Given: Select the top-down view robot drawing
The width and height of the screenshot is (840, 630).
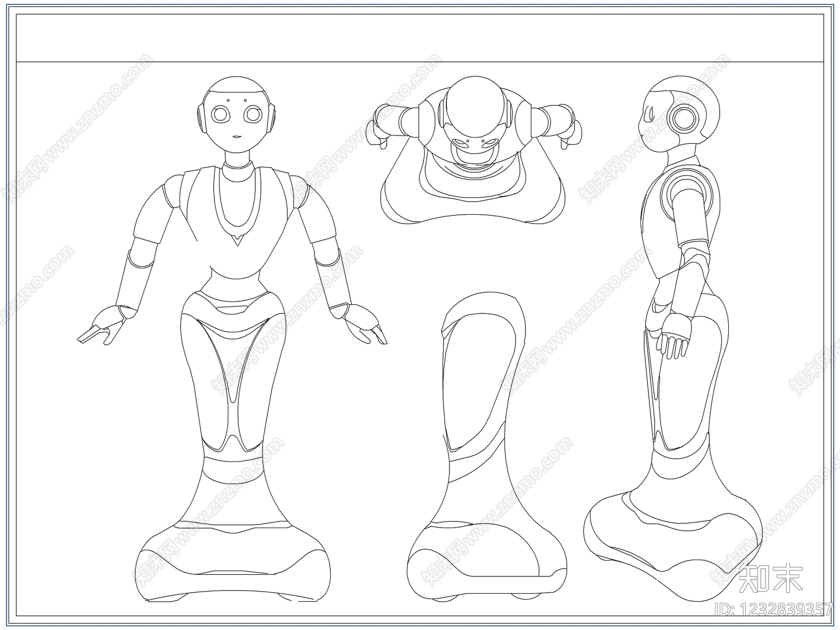Looking at the screenshot, I should (x=475, y=150).
